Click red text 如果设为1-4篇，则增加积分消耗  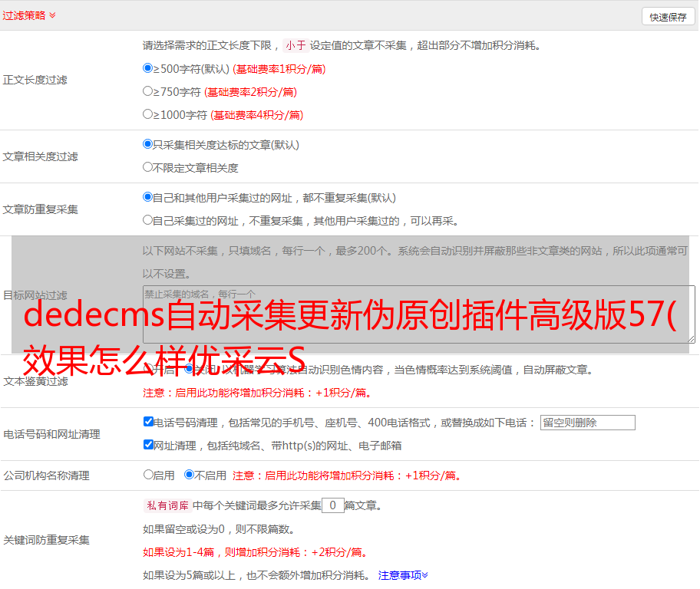(x=256, y=552)
